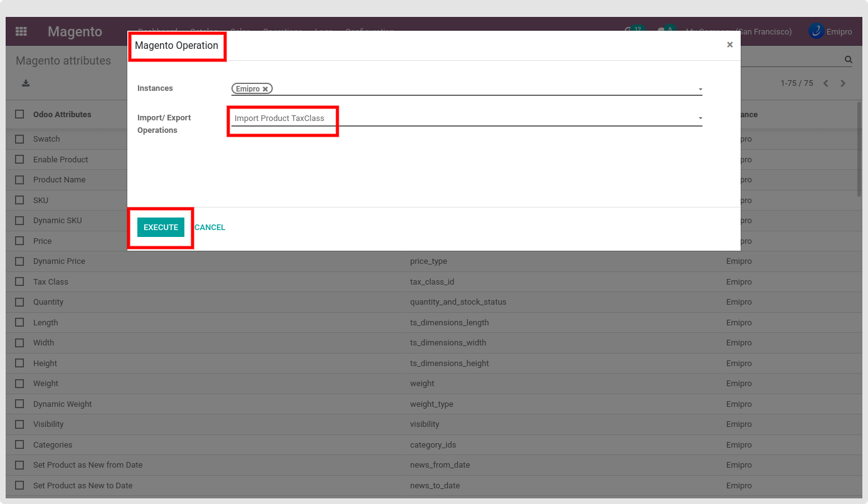Remove the Emipro instance tag
This screenshot has width=868, height=504.
pos(265,89)
